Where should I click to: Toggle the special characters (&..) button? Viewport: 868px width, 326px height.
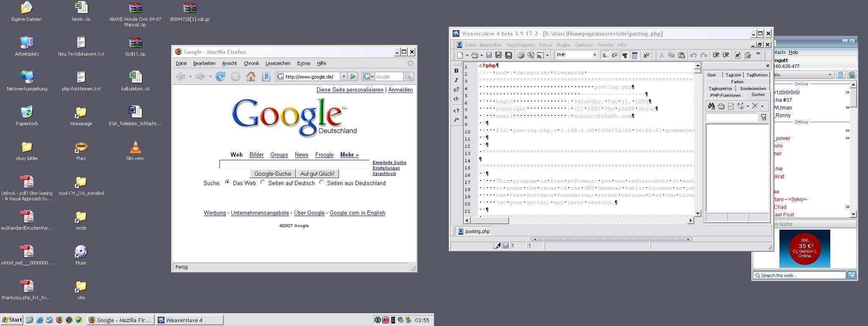605,55
